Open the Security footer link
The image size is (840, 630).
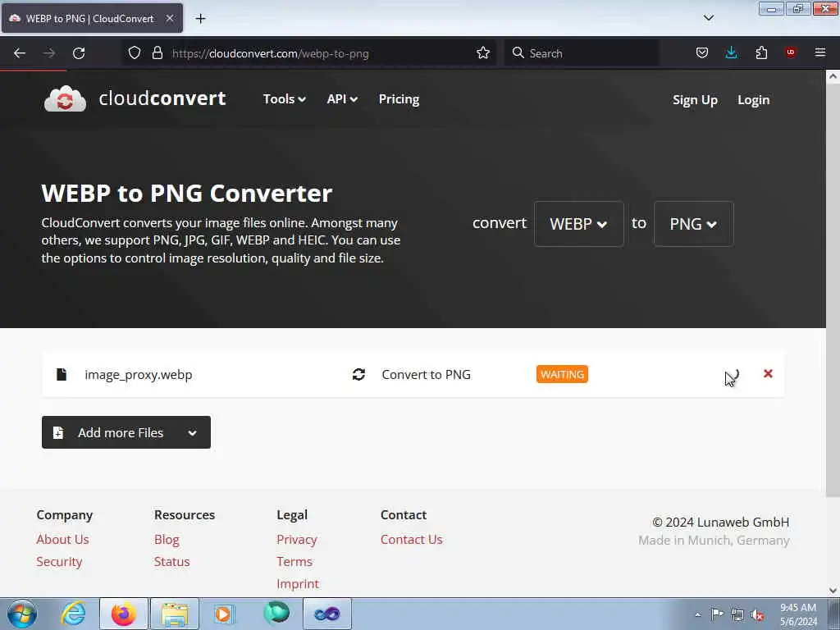[59, 561]
